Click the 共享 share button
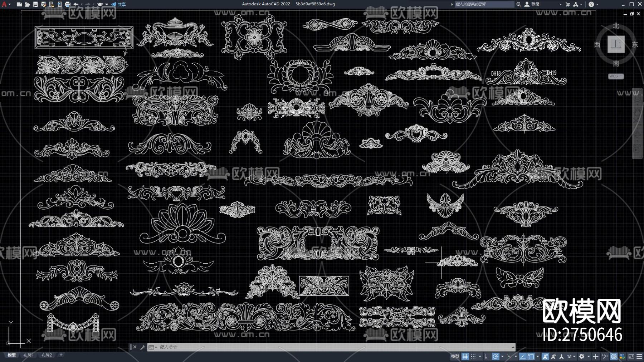The image size is (644, 362). (118, 4)
